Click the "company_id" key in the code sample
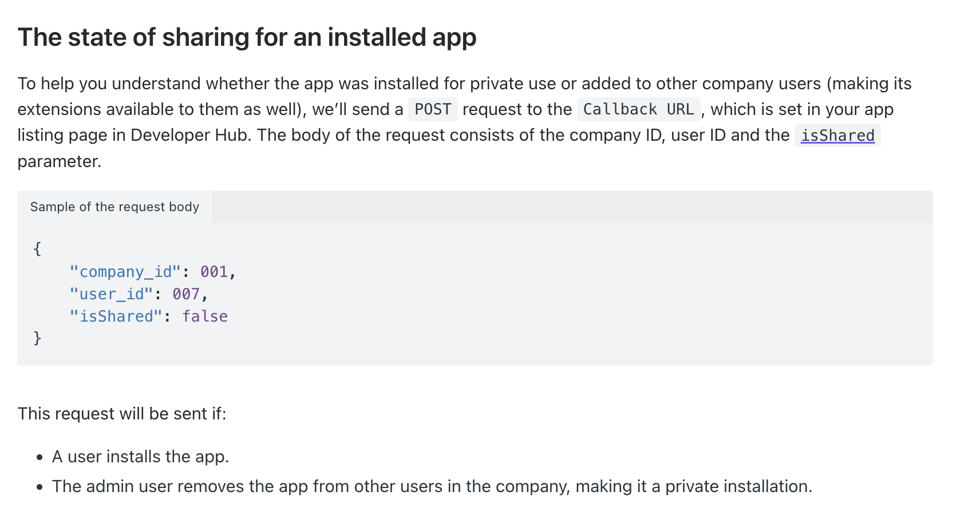Image resolution: width=980 pixels, height=523 pixels. coord(125,272)
